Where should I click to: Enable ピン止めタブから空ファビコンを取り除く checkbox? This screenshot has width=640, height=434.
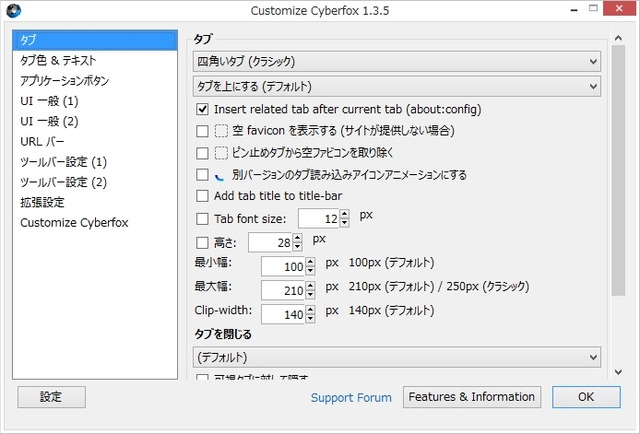click(x=202, y=153)
